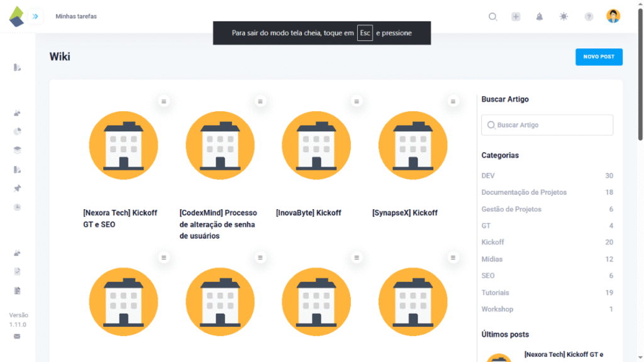Click CodexMind card building thumbnail
The image size is (644, 362).
[x=220, y=145]
